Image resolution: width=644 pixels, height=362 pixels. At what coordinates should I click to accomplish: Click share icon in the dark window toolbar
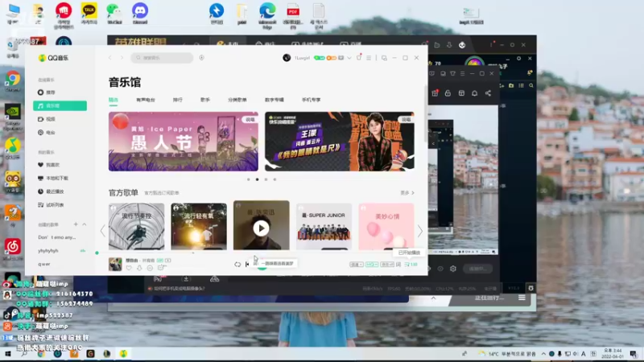coord(488,93)
